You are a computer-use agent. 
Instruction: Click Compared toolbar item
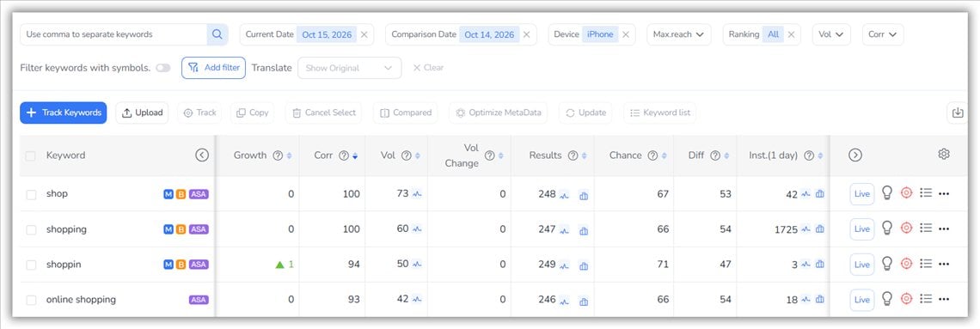406,113
